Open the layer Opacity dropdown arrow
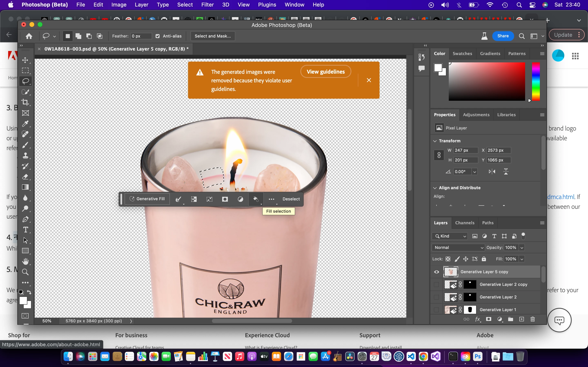Viewport: 588px width, 367px height. click(522, 248)
